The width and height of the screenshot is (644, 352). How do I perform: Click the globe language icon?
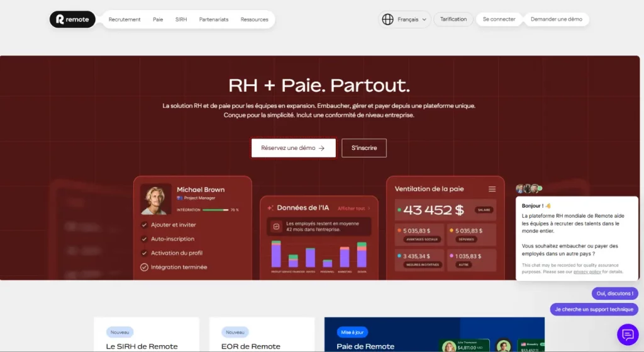[x=387, y=20]
